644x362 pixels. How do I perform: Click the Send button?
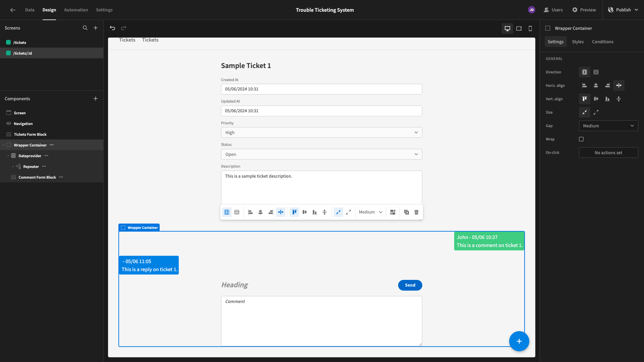click(410, 285)
